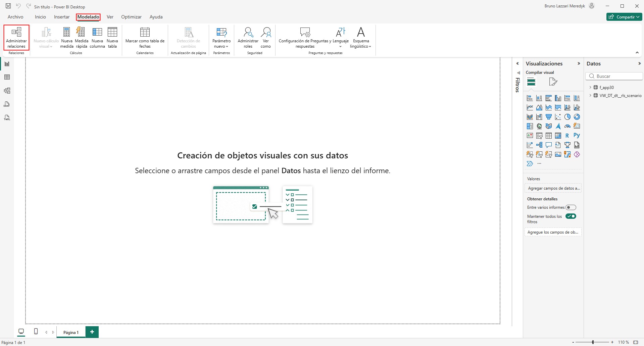
Task: Select the KPI visual
Action: tap(530, 136)
